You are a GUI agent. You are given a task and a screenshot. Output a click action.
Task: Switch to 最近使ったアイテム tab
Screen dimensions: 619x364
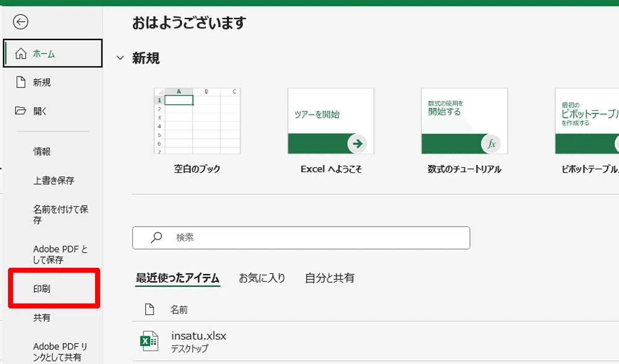(177, 278)
